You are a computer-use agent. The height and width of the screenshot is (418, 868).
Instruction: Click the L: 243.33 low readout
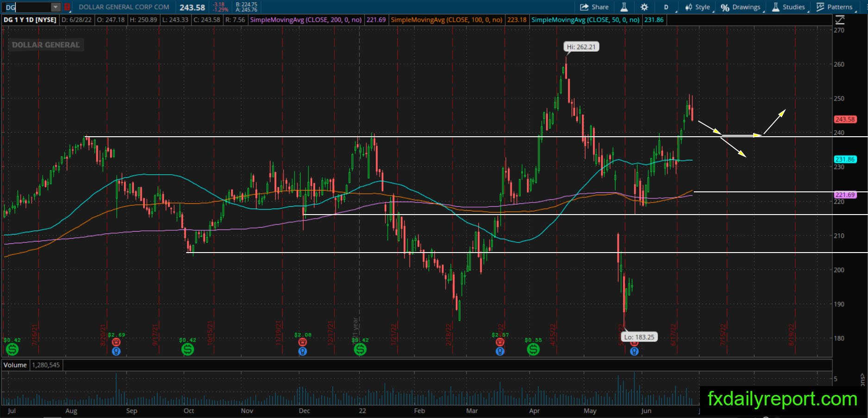point(176,20)
